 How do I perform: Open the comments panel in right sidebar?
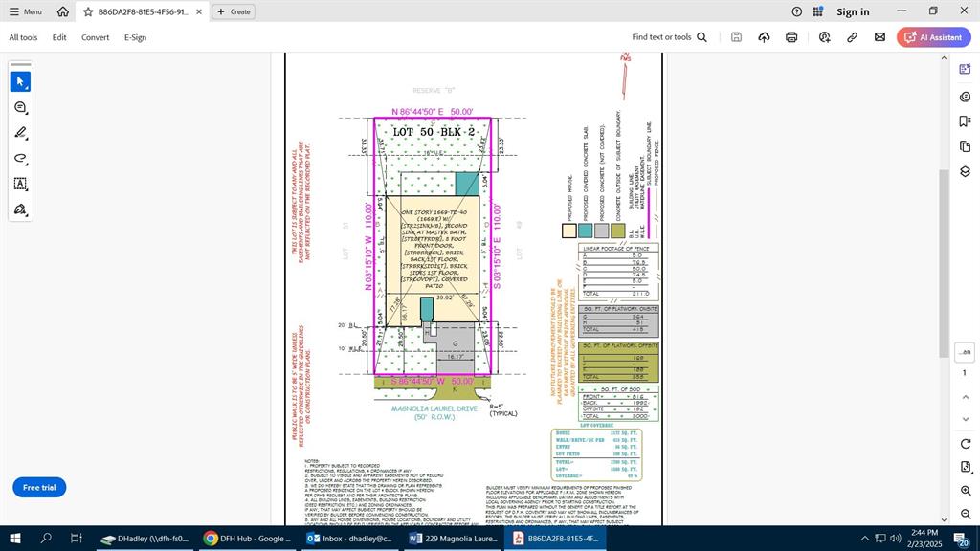pos(965,97)
